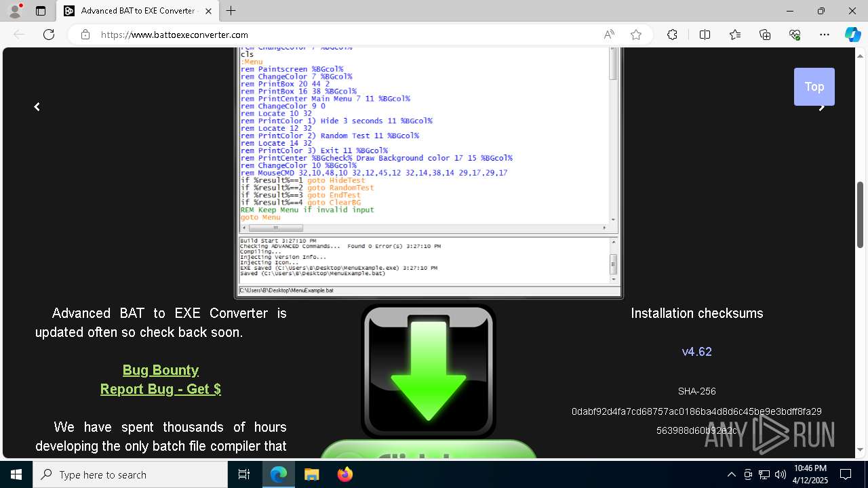The width and height of the screenshot is (868, 488).
Task: Select the Installation checksums heading
Action: point(696,313)
